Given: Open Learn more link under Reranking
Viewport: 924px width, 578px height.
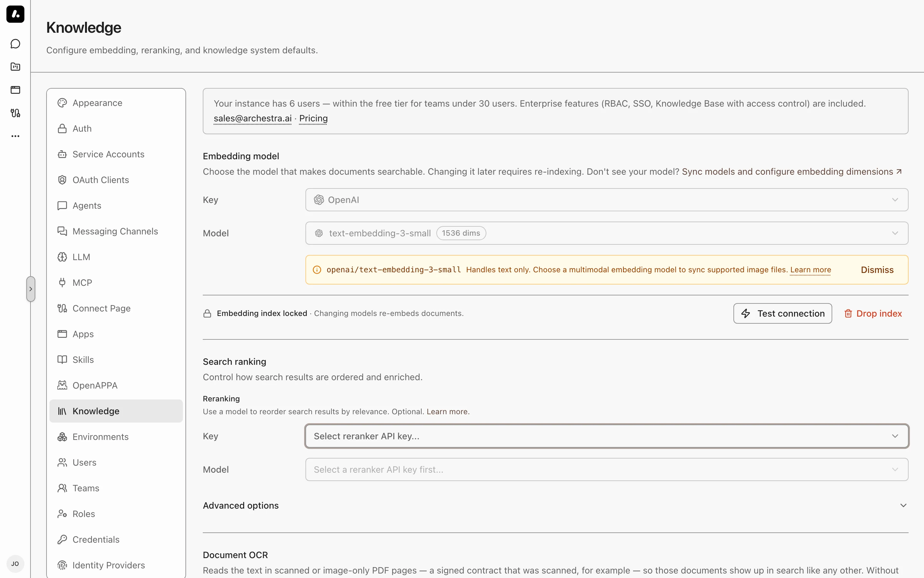Looking at the screenshot, I should coord(448,412).
